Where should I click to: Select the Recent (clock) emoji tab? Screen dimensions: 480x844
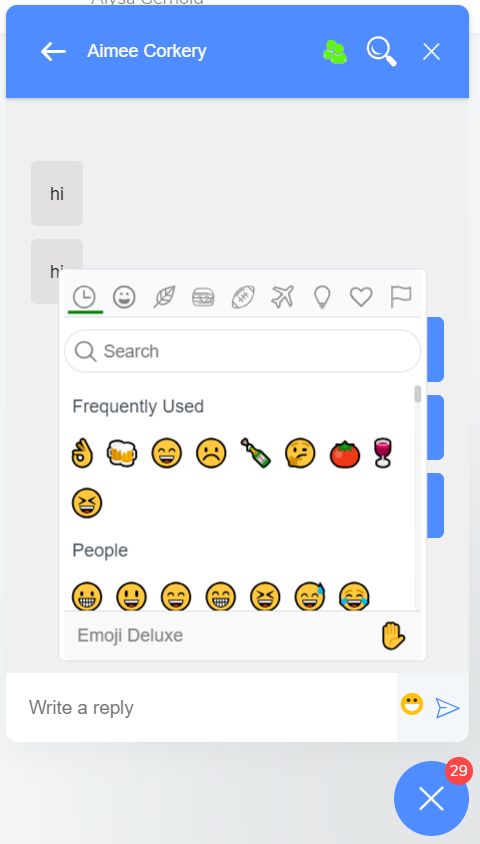pyautogui.click(x=84, y=297)
